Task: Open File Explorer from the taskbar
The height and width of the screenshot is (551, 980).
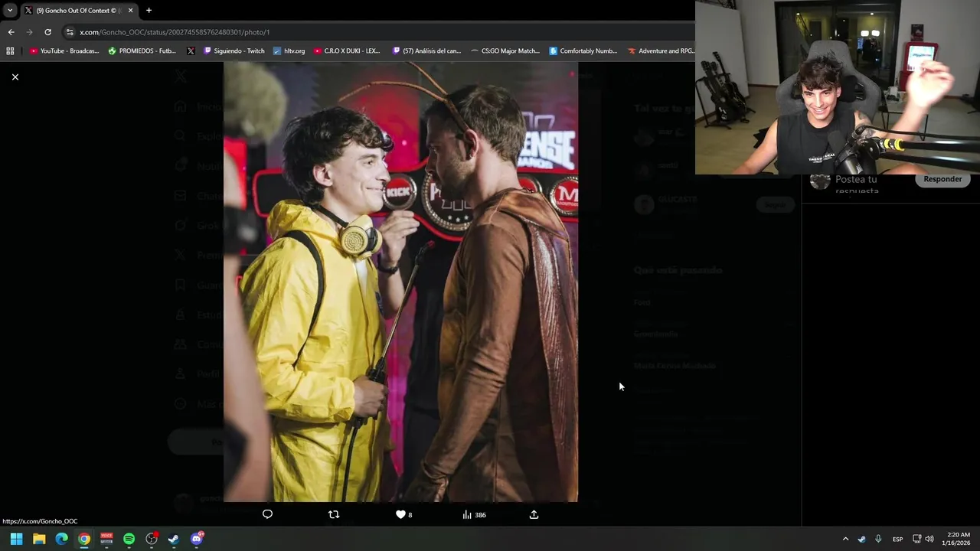Action: (39, 539)
